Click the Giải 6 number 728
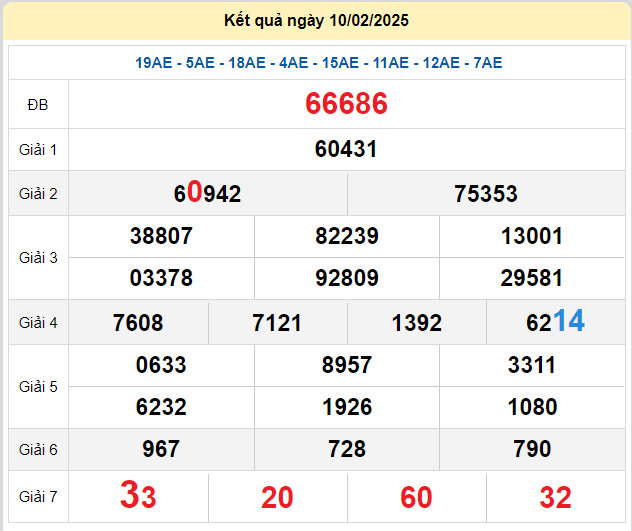 347,449
